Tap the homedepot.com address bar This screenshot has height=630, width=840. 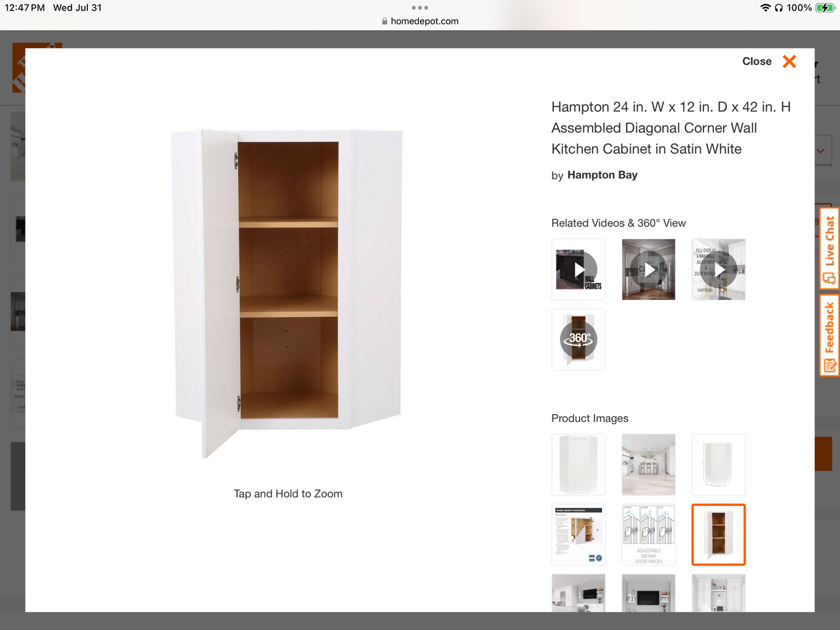point(420,21)
